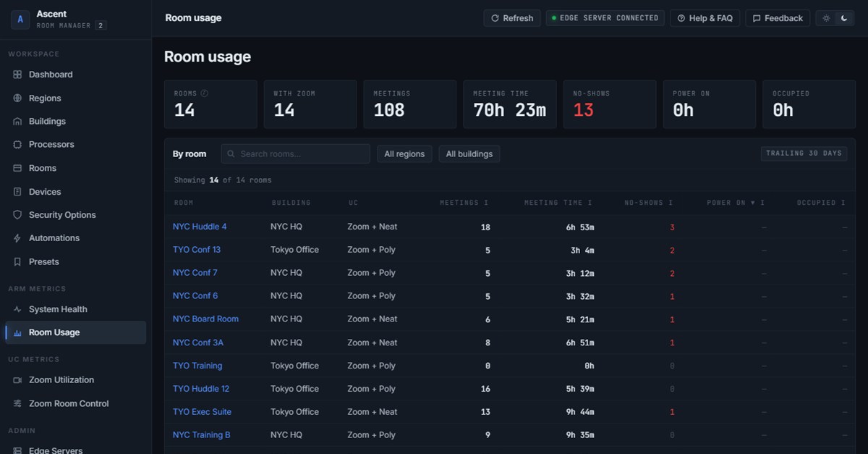Viewport: 868px width, 454px height.
Task: Click the bar chart icon for Room Usage
Action: (x=17, y=333)
